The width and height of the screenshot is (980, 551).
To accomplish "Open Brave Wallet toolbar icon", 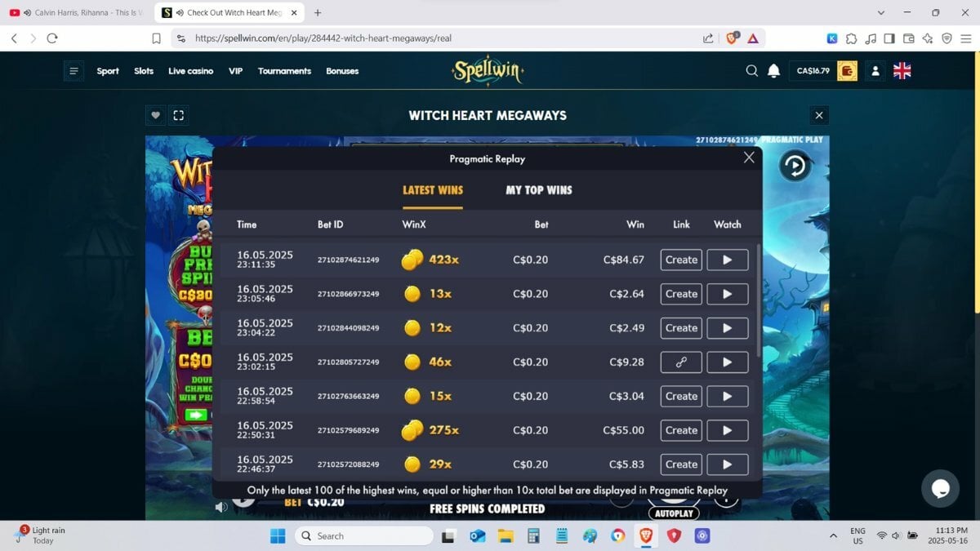I will point(908,38).
